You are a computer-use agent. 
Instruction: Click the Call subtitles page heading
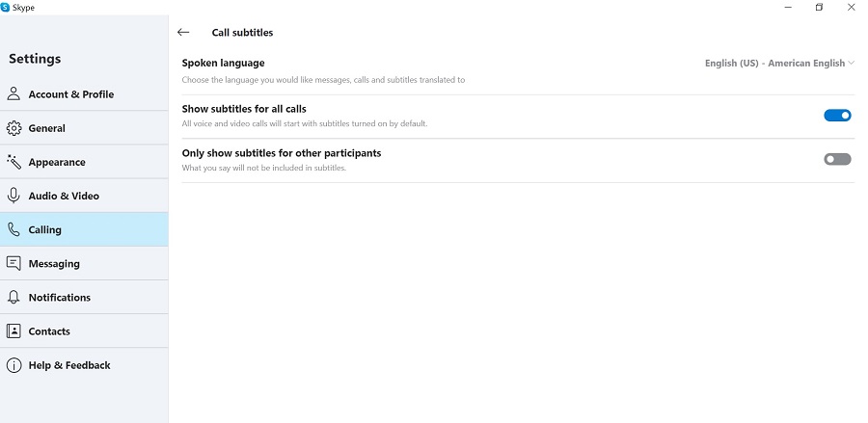(x=242, y=33)
